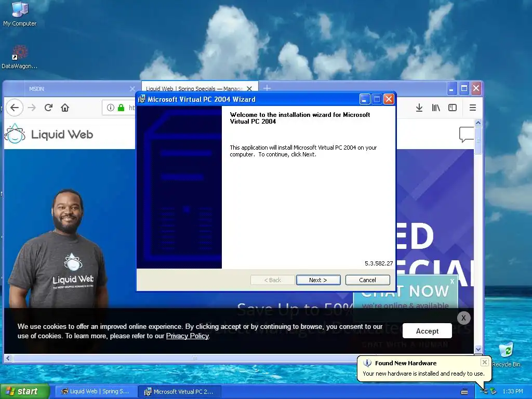Dismiss the cookie banner with X
Screen dimensions: 532x399
463,318
